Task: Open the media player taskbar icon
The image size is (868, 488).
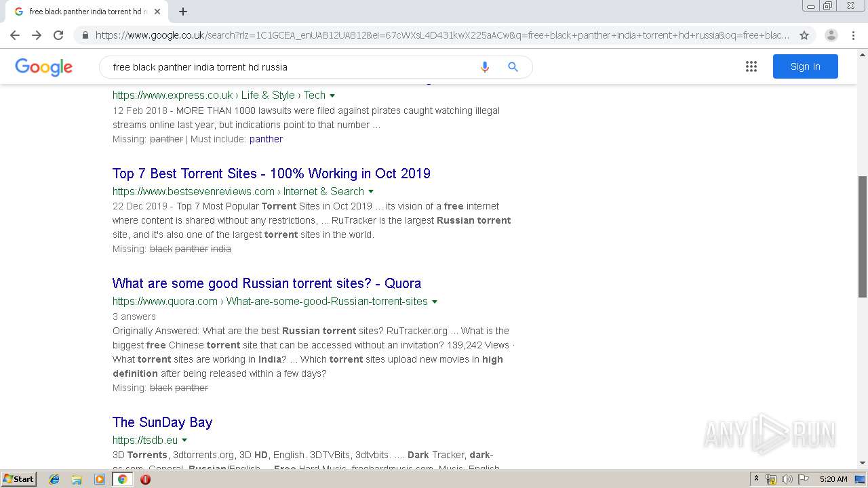Action: (100, 479)
